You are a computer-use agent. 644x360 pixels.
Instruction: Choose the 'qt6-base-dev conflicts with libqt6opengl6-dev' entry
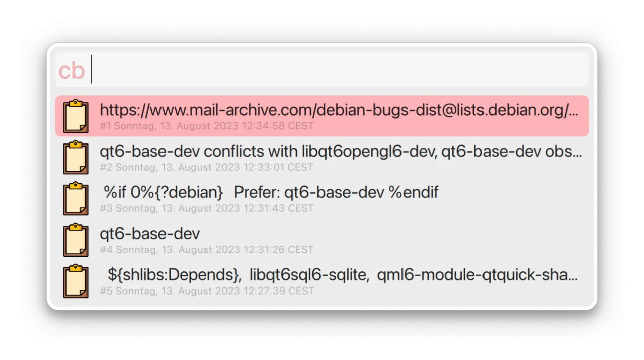point(340,151)
